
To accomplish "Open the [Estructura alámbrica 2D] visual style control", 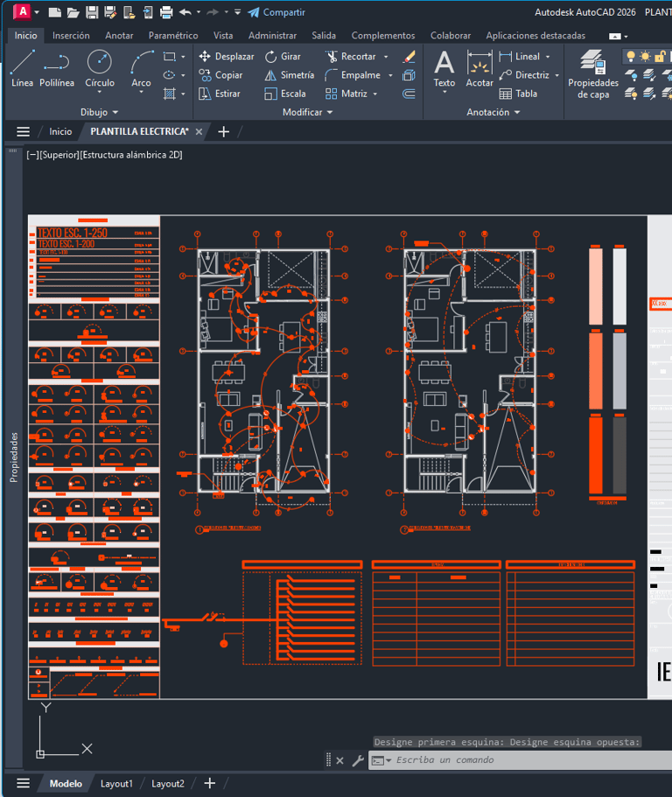I will tap(131, 155).
